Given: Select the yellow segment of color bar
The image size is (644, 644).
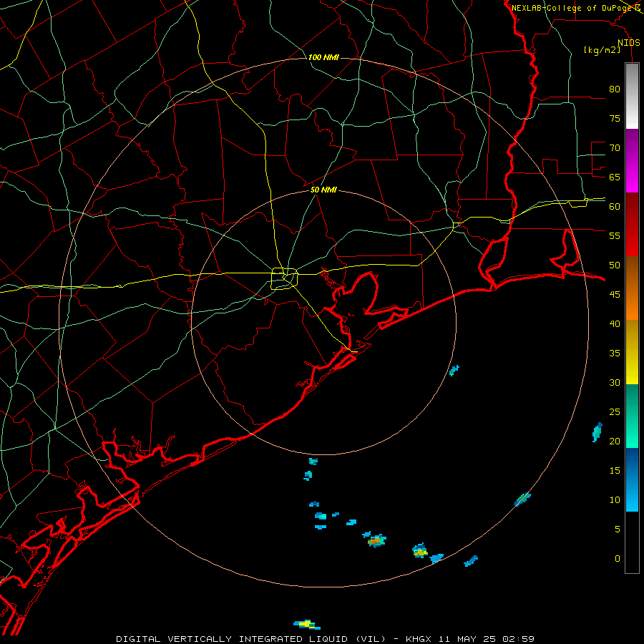Looking at the screenshot, I should click(632, 352).
